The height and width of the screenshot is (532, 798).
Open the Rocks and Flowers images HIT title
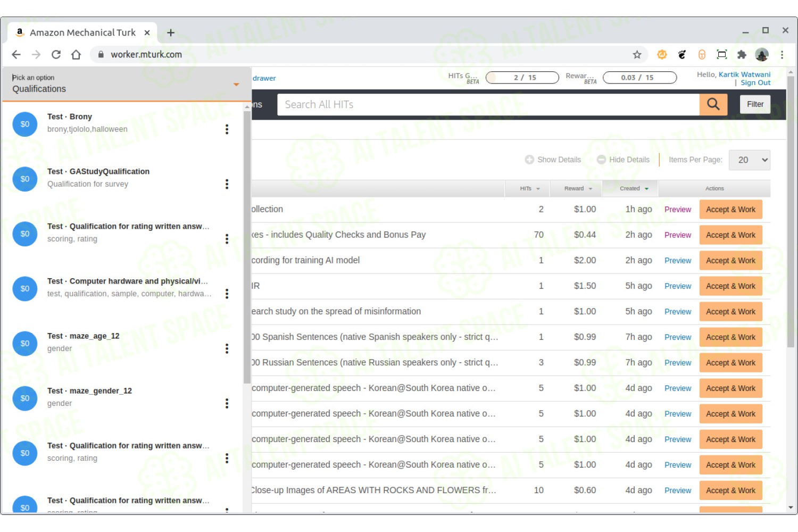(374, 490)
